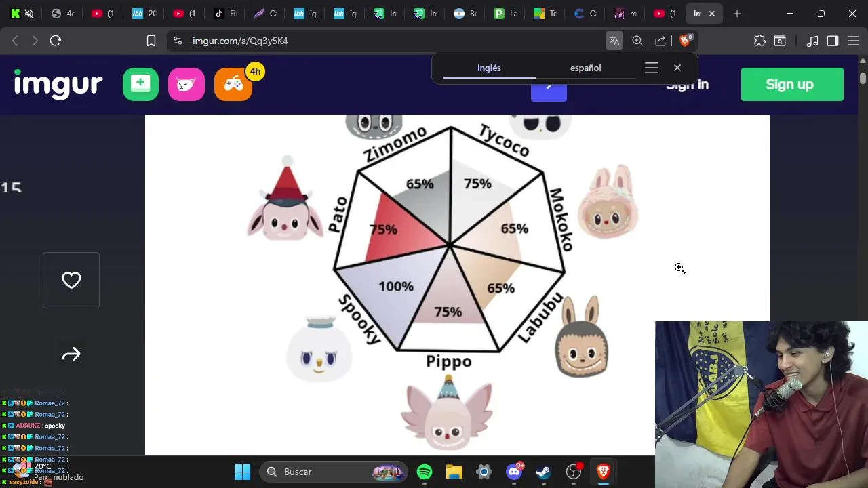This screenshot has width=868, height=488.
Task: Click the Mokoko pink bunny image
Action: (608, 201)
